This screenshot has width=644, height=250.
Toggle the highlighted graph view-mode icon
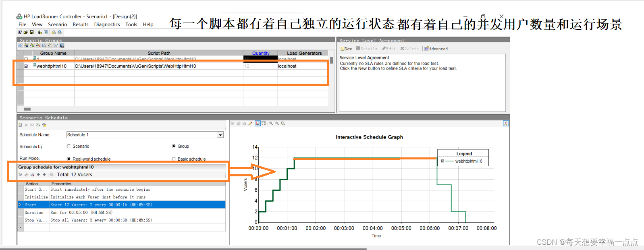258,124
